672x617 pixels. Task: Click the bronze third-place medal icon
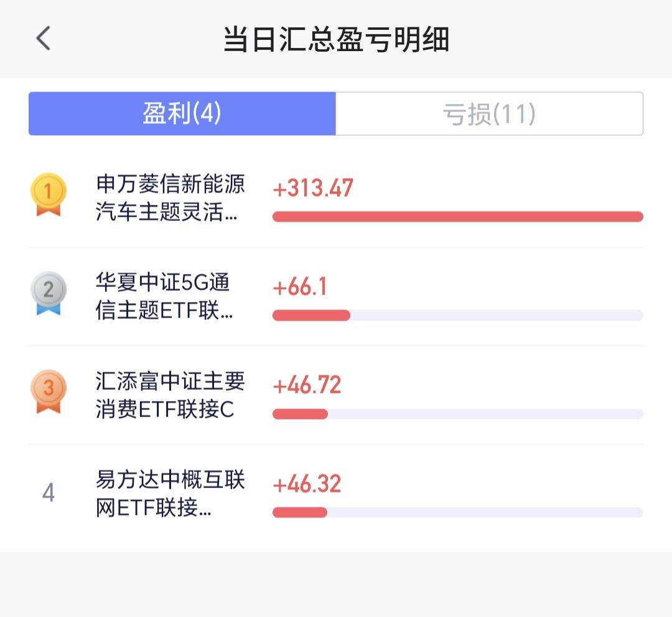click(49, 391)
